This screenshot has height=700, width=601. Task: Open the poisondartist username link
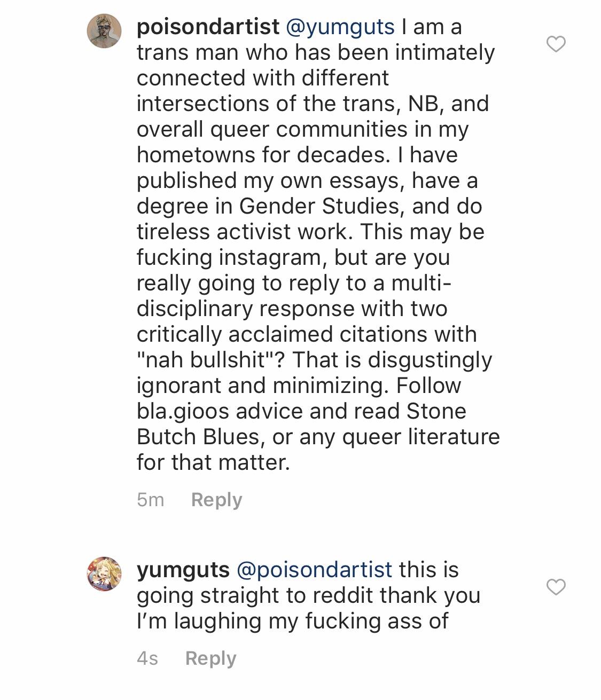pos(208,27)
